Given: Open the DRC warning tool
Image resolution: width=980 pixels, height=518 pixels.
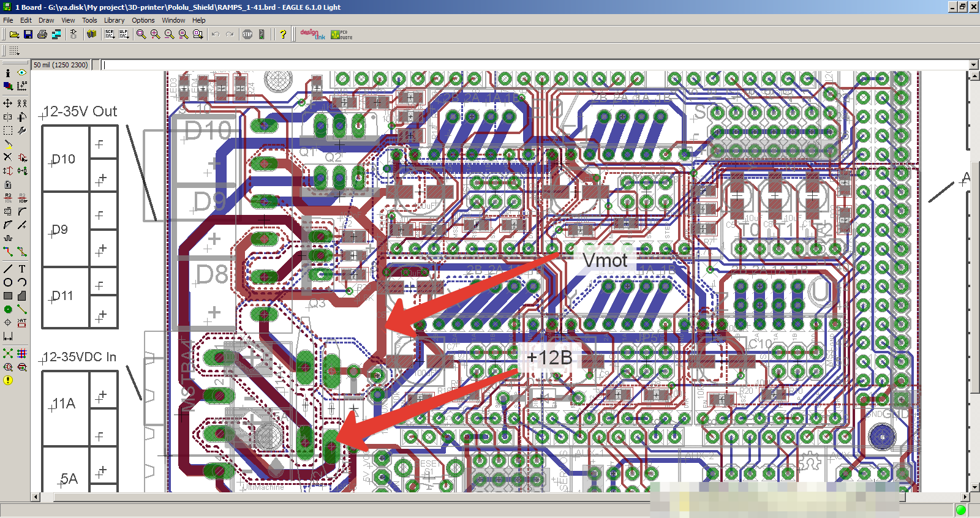Looking at the screenshot, I should click(x=8, y=380).
